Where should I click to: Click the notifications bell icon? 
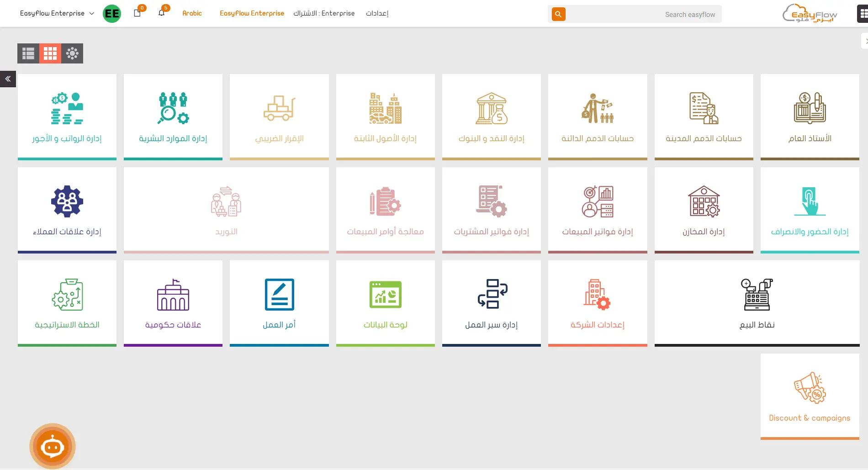(161, 13)
